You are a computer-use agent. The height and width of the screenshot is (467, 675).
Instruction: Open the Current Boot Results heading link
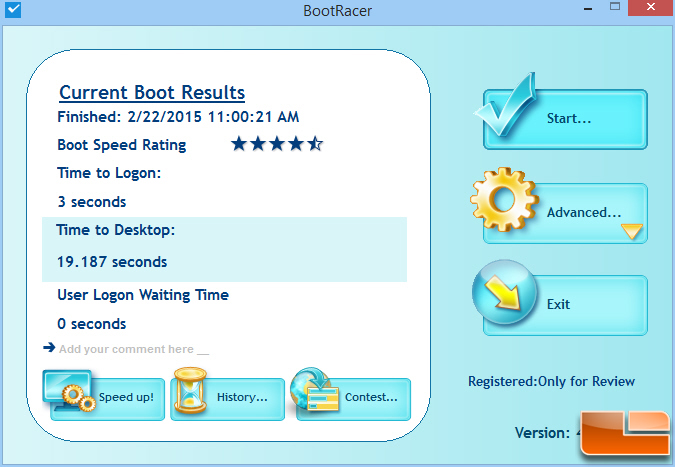(152, 93)
